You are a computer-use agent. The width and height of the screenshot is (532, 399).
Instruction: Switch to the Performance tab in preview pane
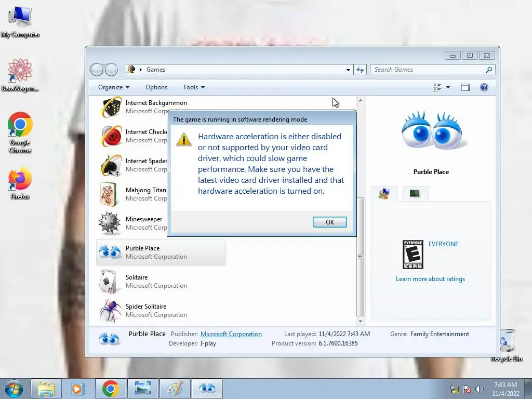(x=415, y=194)
